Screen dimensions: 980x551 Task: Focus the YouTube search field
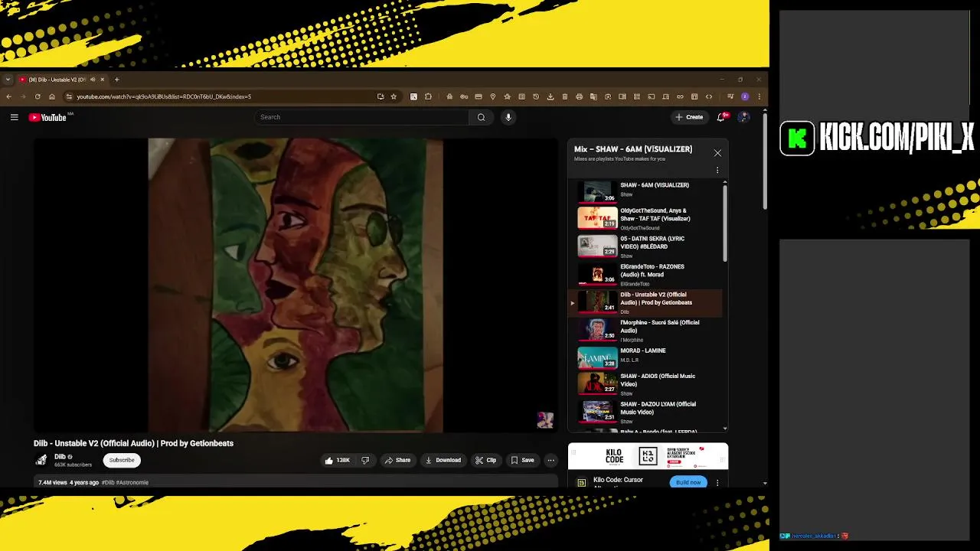click(x=362, y=117)
